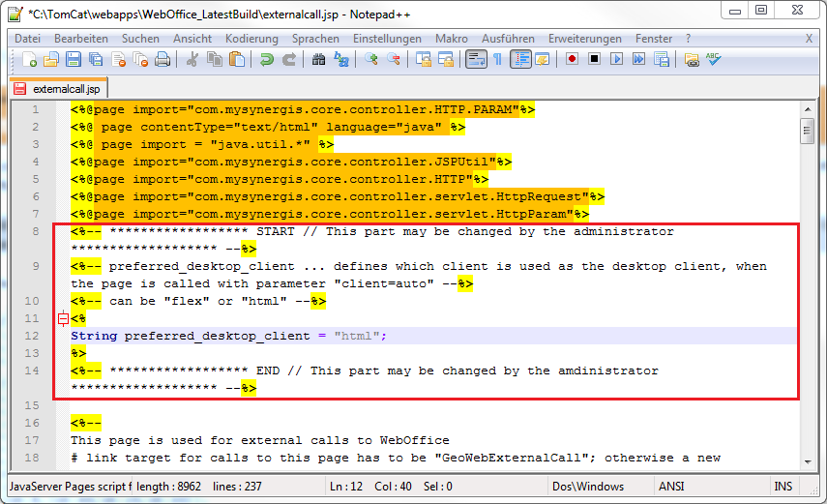Close the current document via toolbar icon
Image resolution: width=827 pixels, height=504 pixels.
tap(118, 60)
